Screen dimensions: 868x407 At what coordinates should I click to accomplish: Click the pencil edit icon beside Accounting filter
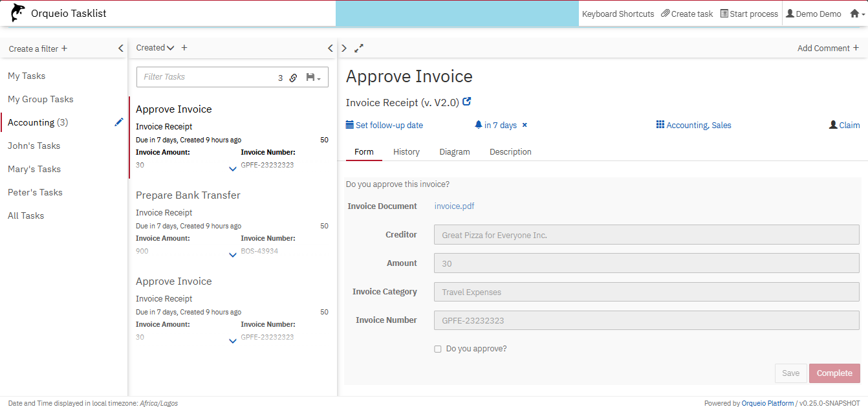click(118, 122)
